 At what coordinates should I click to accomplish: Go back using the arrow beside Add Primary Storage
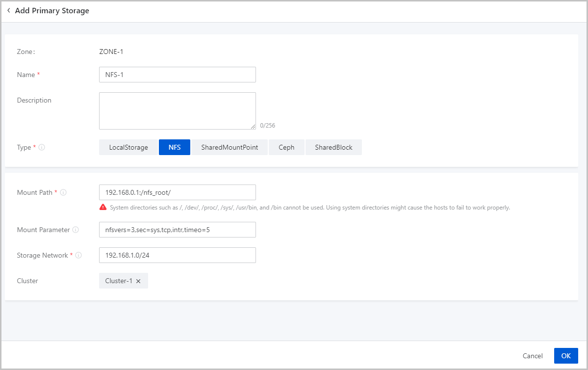coord(9,10)
